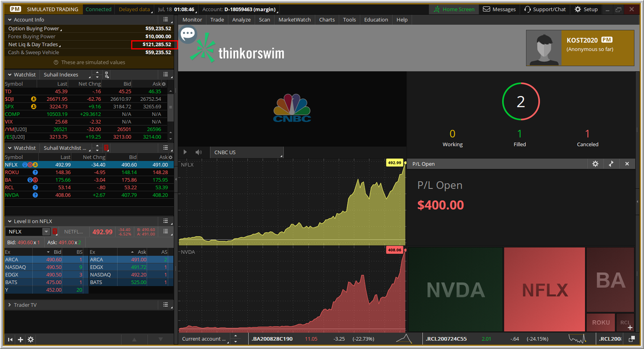Switch to the Monitor tab
The height and width of the screenshot is (349, 644).
(x=192, y=20)
